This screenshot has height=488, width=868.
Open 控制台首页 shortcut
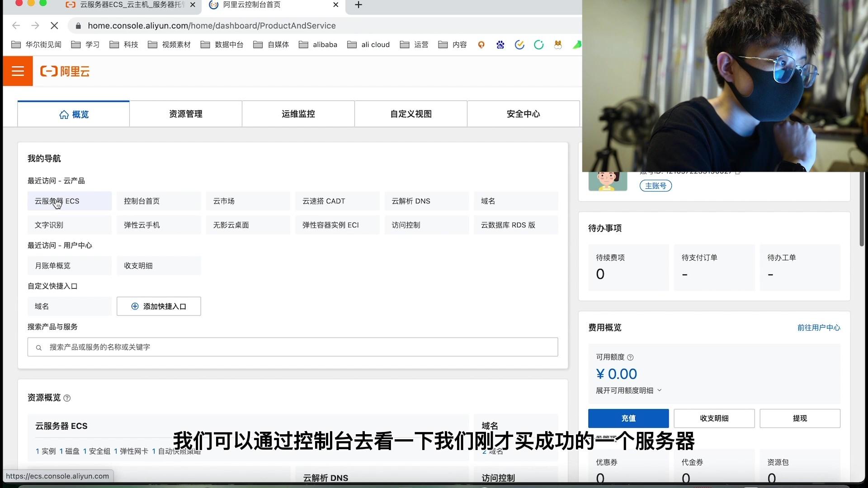coord(159,201)
